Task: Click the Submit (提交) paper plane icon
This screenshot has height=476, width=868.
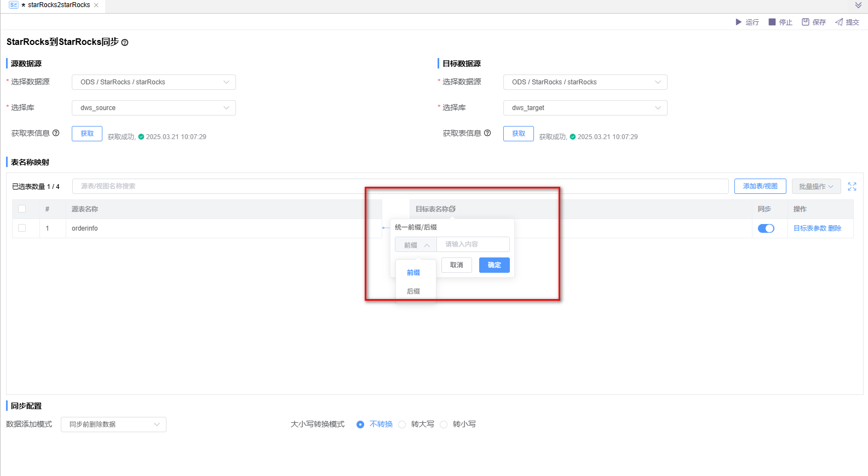Action: coord(839,22)
